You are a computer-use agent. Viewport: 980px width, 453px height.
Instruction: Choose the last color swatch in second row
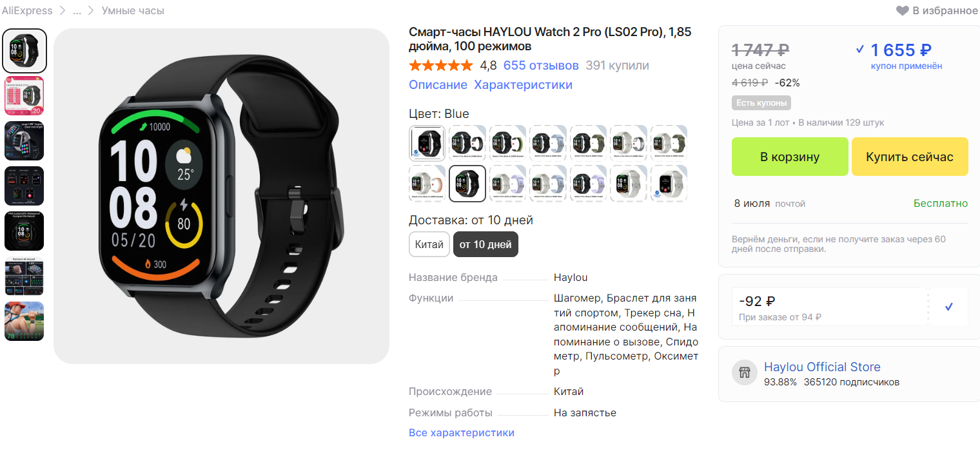669,184
